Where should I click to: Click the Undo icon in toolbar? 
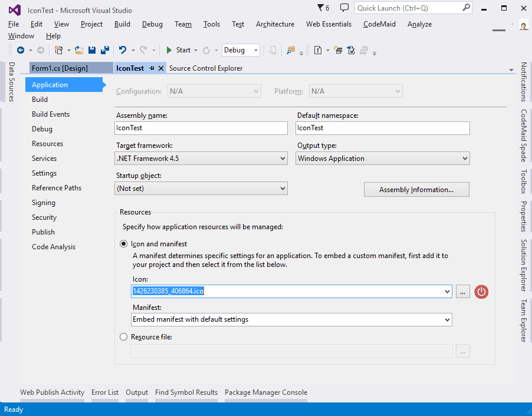[x=122, y=51]
